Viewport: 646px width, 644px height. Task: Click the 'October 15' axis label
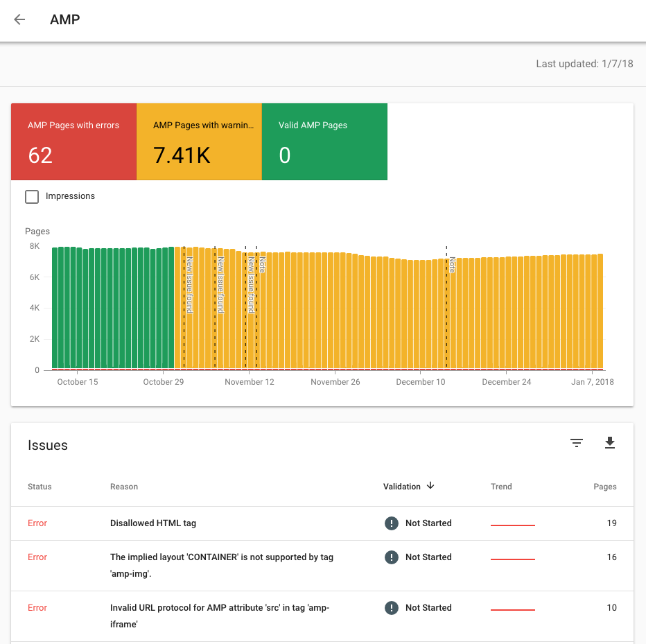tap(78, 382)
